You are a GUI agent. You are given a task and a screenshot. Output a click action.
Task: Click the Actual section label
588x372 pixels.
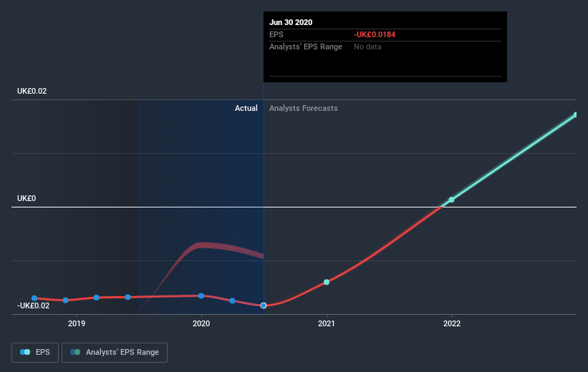[246, 108]
